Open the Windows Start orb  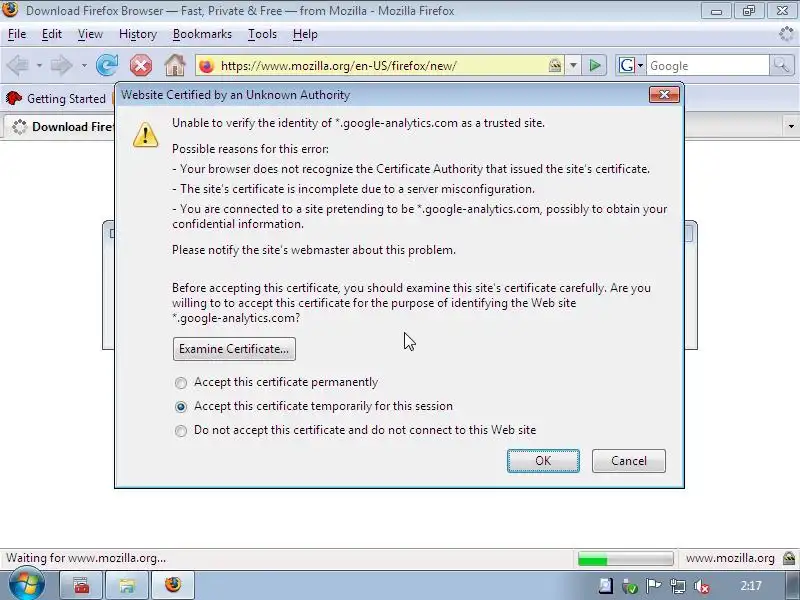point(26,585)
